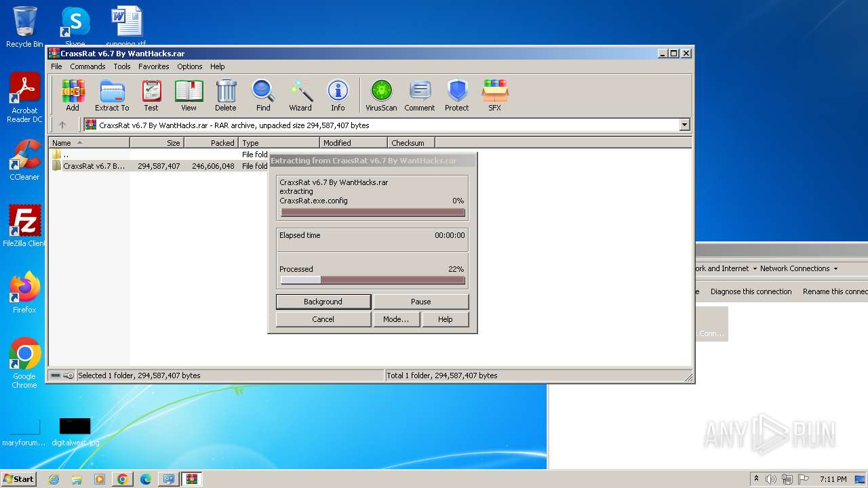This screenshot has height=488, width=868.
Task: Open Network Connections breadcrumb dropdown arrow
Action: coord(835,268)
